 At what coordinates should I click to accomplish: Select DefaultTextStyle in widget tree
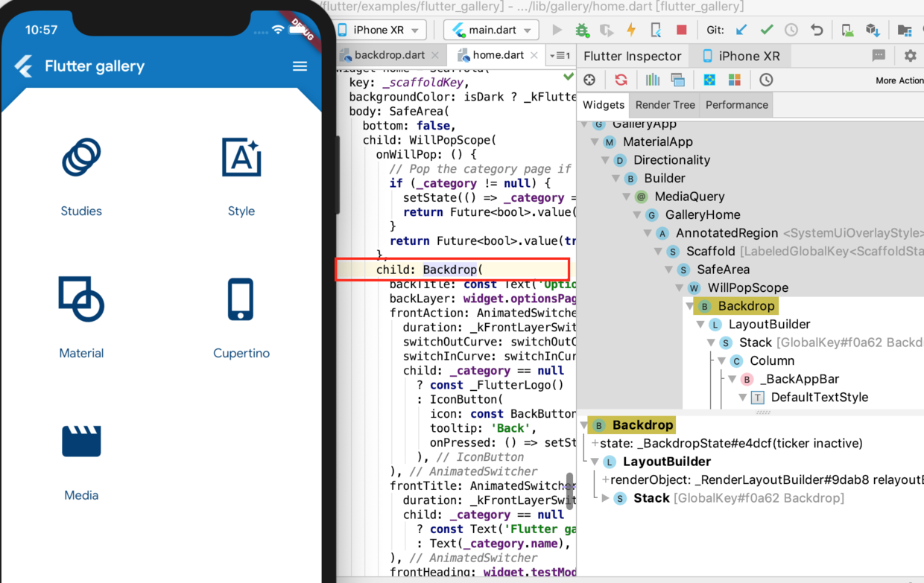(x=819, y=398)
